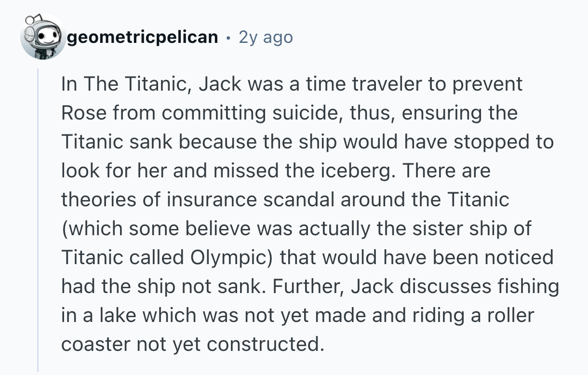
Task: Open the geometricpelican user profile link
Action: coord(143,37)
